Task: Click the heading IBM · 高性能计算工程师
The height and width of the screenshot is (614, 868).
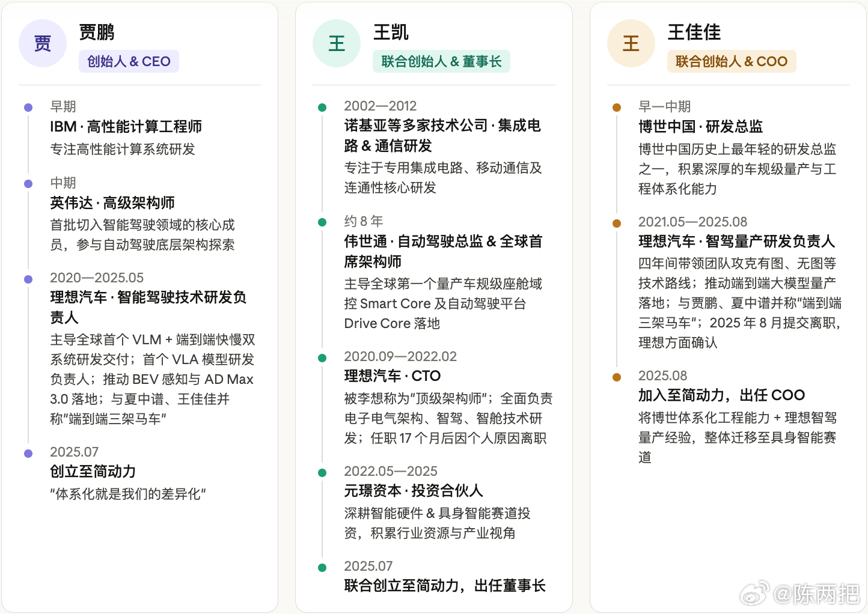Action: point(126,127)
